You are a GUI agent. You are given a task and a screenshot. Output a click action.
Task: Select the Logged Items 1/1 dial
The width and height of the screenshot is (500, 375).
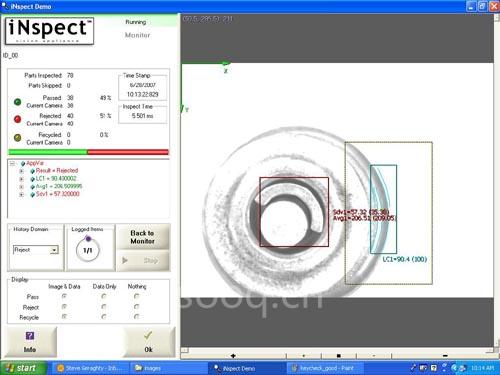88,249
